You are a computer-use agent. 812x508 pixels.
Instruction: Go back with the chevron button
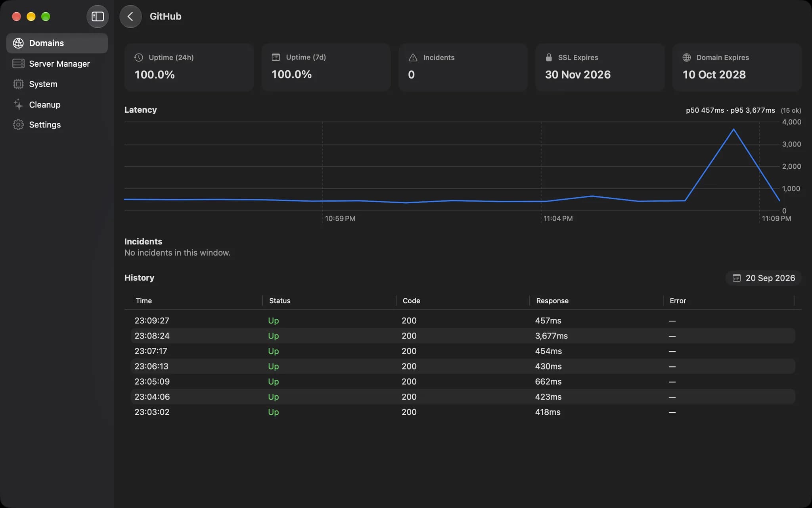(x=130, y=16)
